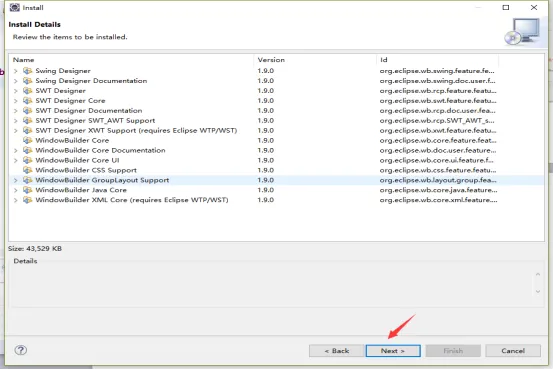Expand the SWT Designer row

16,91
